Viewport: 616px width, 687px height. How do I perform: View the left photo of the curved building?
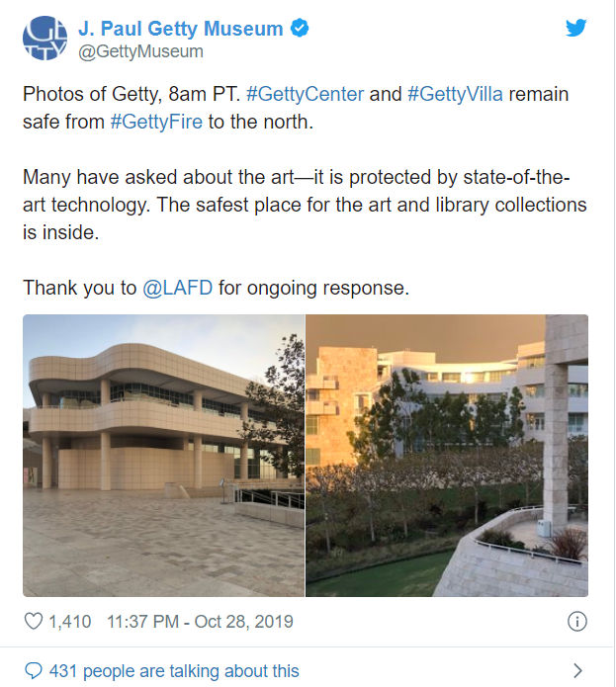pos(164,456)
